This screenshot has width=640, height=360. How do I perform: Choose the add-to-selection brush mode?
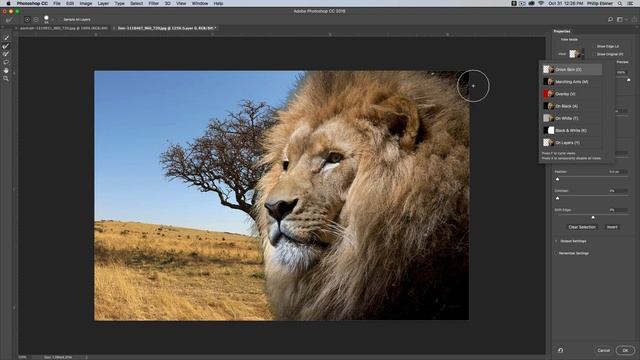point(27,20)
